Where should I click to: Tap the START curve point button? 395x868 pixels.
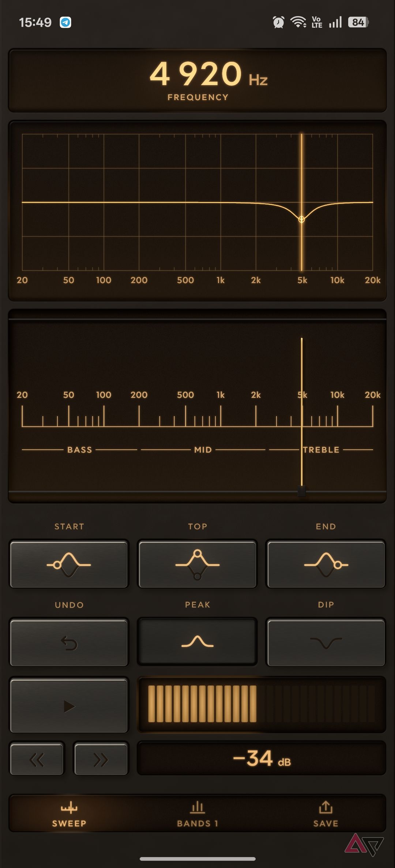[x=69, y=564]
